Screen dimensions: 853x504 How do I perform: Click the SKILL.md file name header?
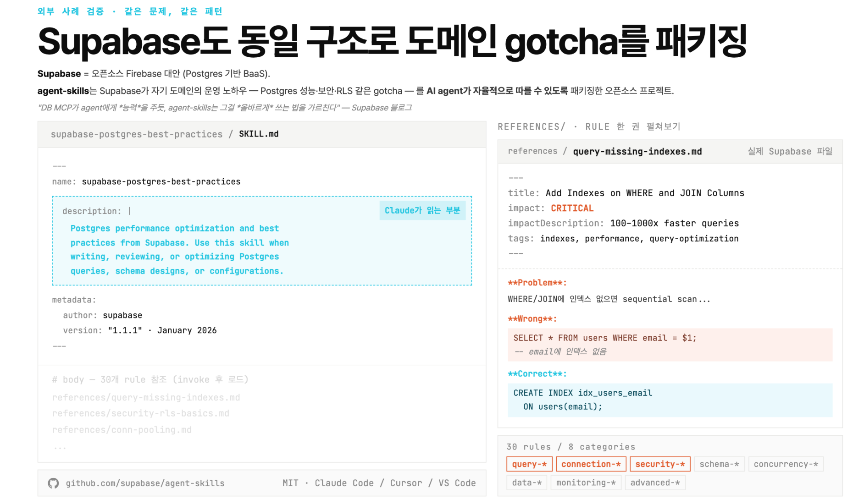coord(259,134)
